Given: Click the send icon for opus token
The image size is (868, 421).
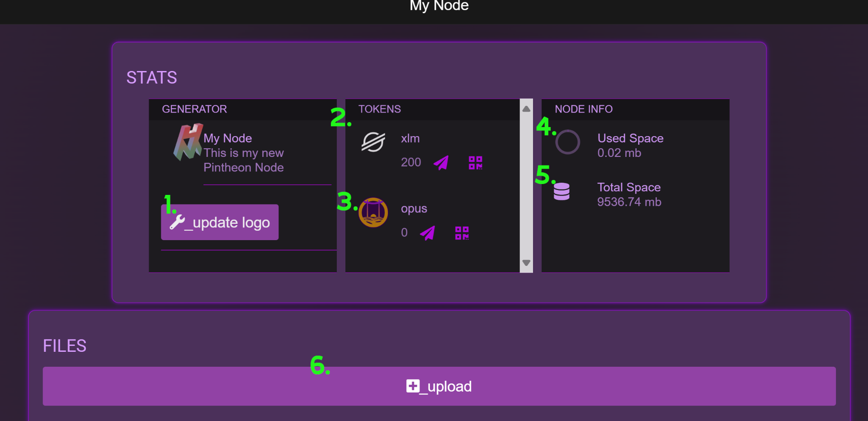Looking at the screenshot, I should [x=427, y=233].
